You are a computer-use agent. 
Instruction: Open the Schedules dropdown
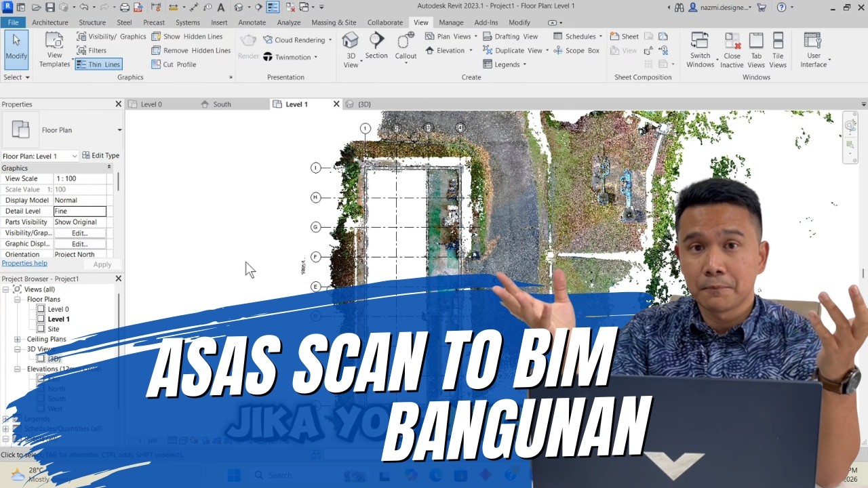[578, 37]
